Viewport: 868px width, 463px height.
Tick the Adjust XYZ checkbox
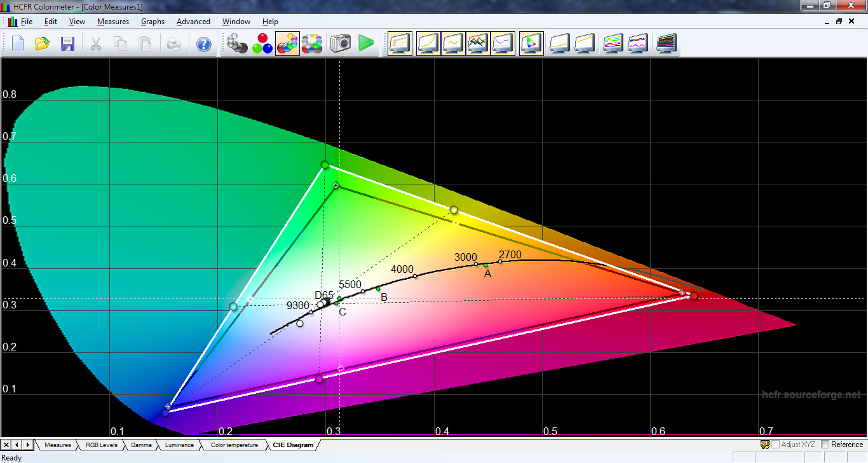[776, 445]
